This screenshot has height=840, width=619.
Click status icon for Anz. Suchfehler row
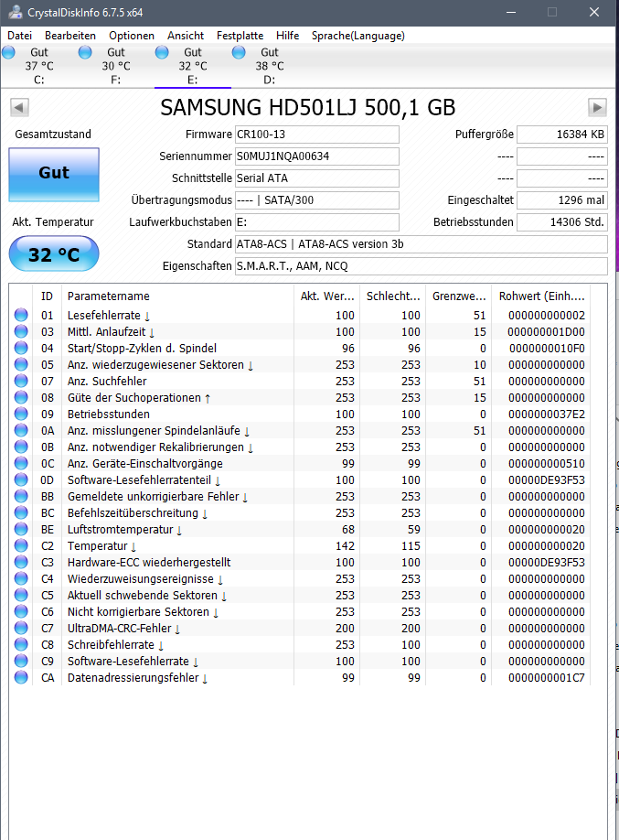click(21, 381)
